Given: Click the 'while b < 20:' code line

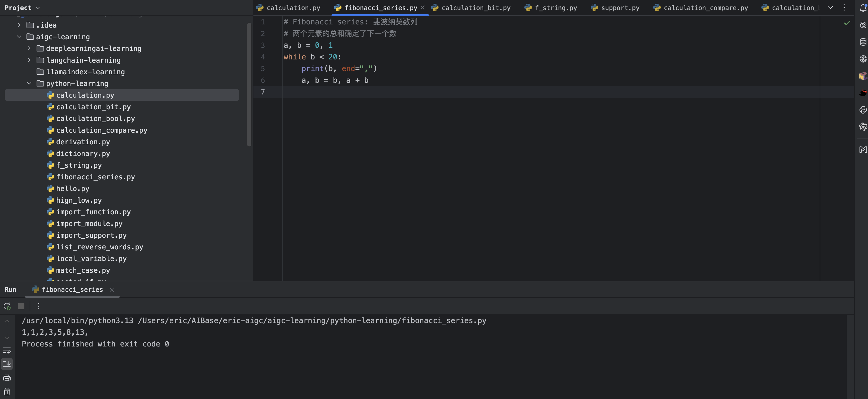Looking at the screenshot, I should point(312,57).
